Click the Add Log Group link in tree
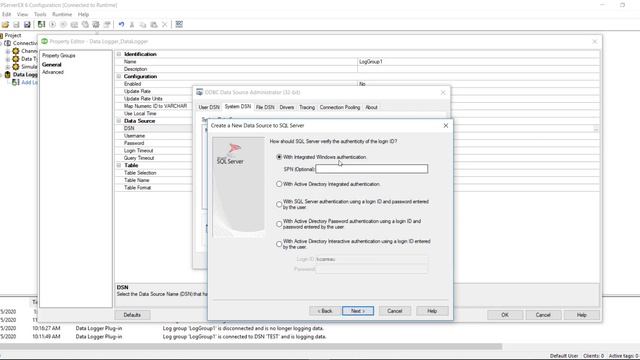The width and height of the screenshot is (640, 360). 29,82
